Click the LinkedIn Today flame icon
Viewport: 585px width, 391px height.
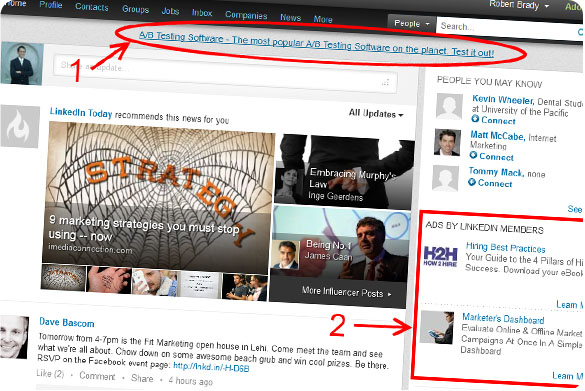pyautogui.click(x=20, y=126)
